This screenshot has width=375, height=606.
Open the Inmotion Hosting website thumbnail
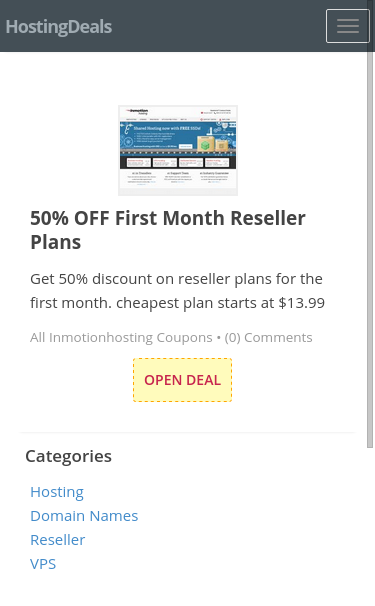(x=178, y=150)
